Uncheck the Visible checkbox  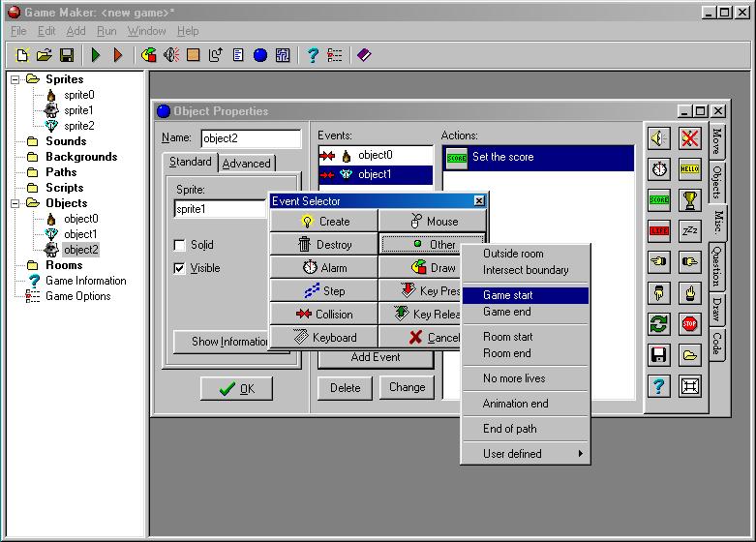[x=180, y=268]
